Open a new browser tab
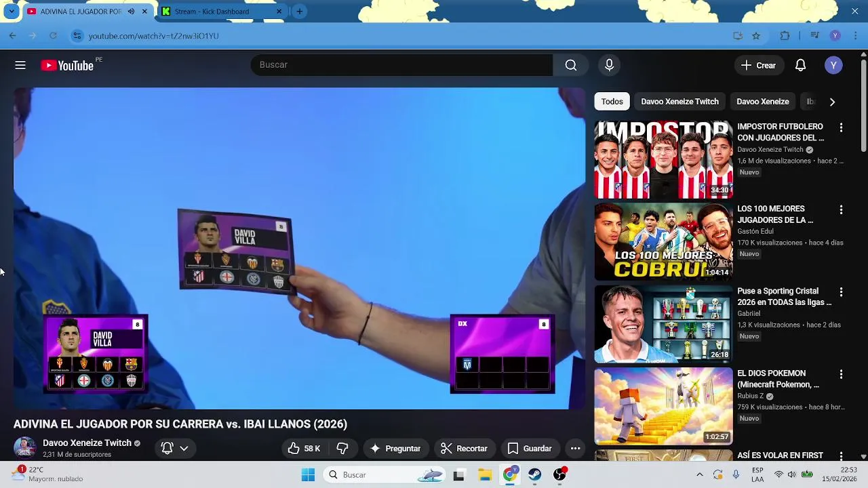Screen dimensions: 868x488 point(299,12)
